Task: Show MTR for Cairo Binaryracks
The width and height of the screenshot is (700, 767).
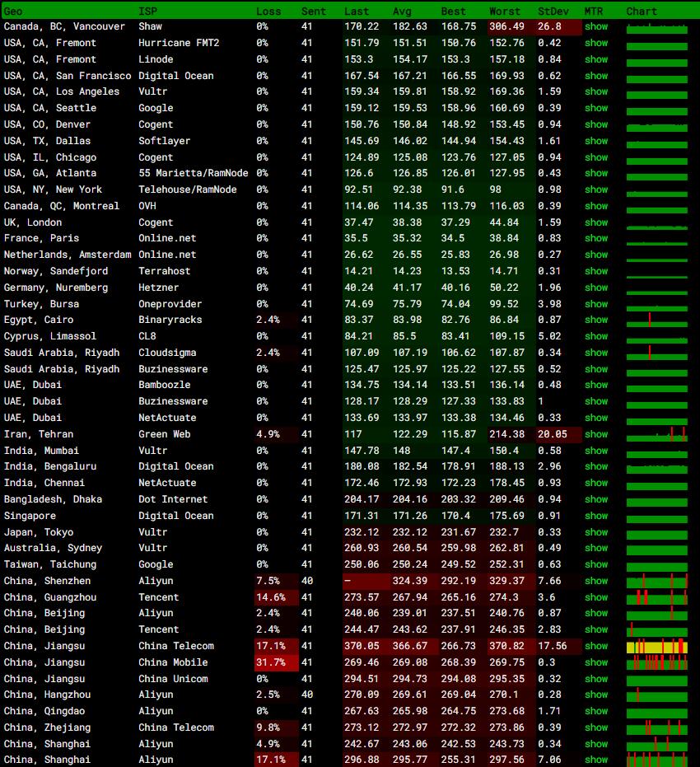Action: pyautogui.click(x=596, y=320)
